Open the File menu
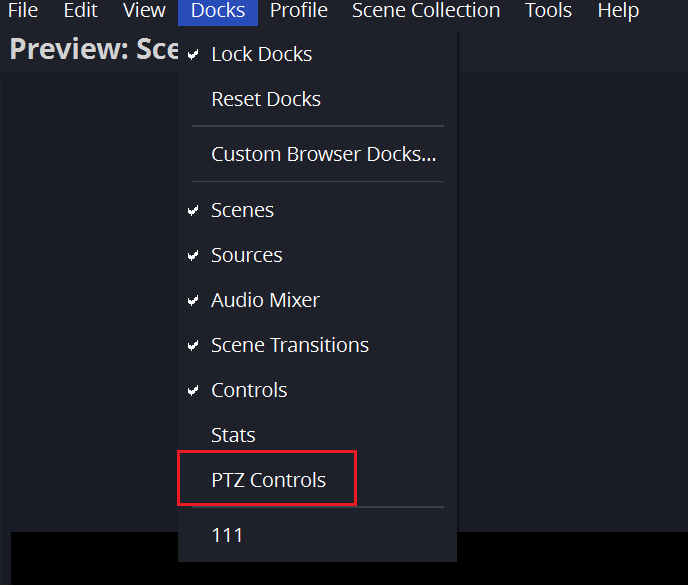 pos(22,11)
